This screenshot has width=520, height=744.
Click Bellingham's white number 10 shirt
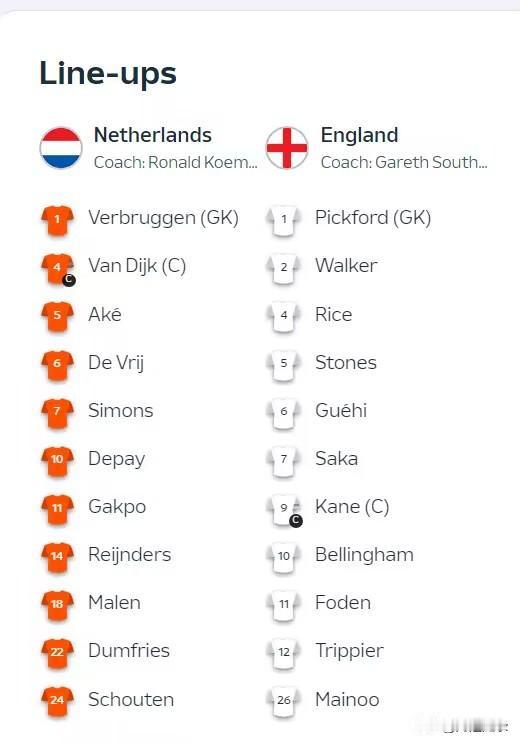click(284, 557)
